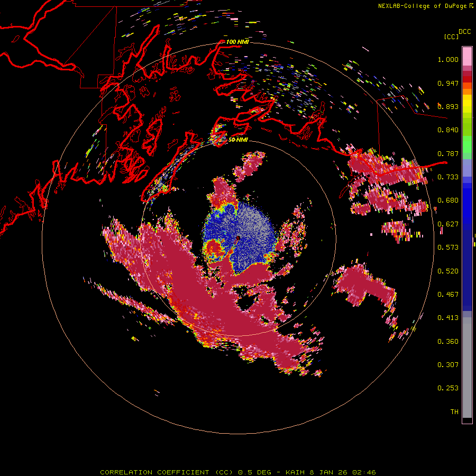Click the 100 NMI range ring label
This screenshot has height=476, width=476.
[x=237, y=42]
